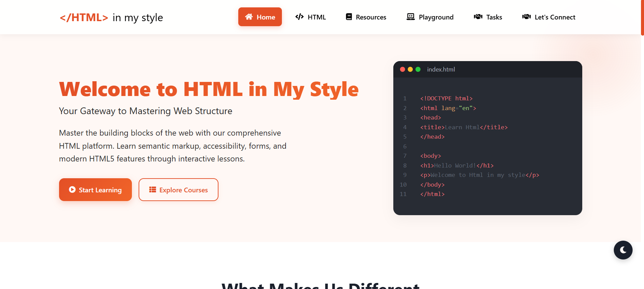Image resolution: width=644 pixels, height=289 pixels.
Task: Click the green dot in code window
Action: pos(418,69)
